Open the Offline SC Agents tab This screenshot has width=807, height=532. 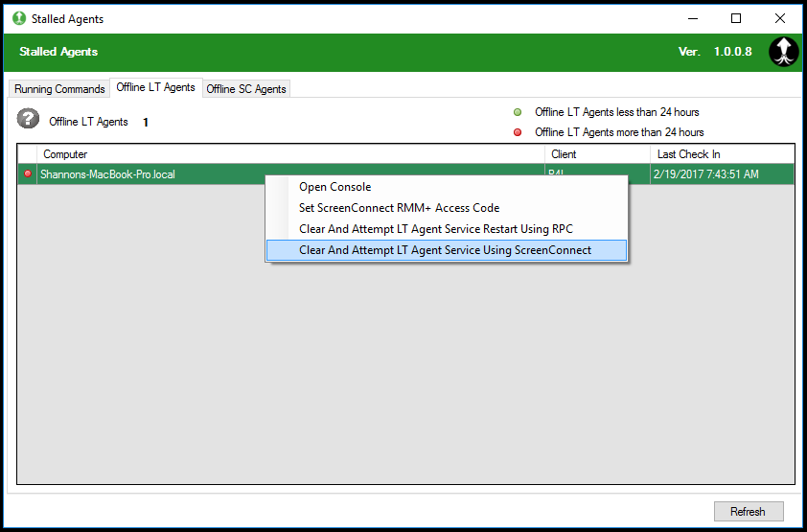point(246,89)
